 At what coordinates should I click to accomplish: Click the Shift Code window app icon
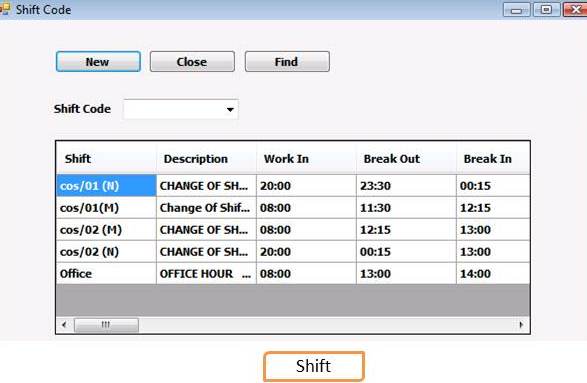[4, 9]
